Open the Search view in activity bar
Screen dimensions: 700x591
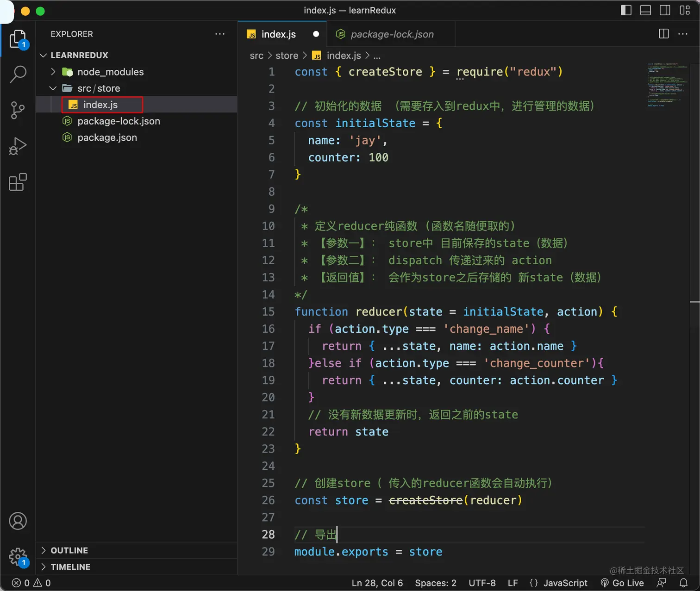pos(18,74)
